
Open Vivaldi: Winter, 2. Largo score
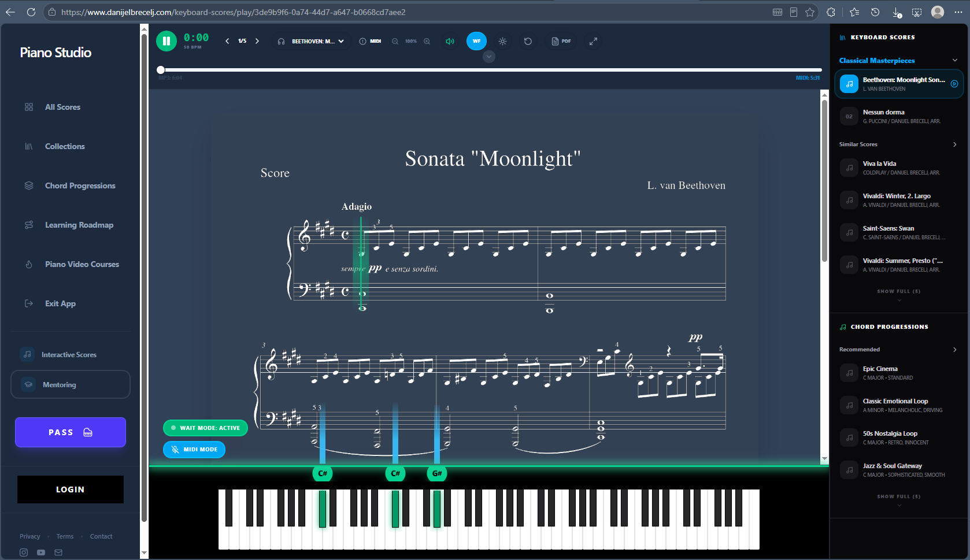point(899,200)
